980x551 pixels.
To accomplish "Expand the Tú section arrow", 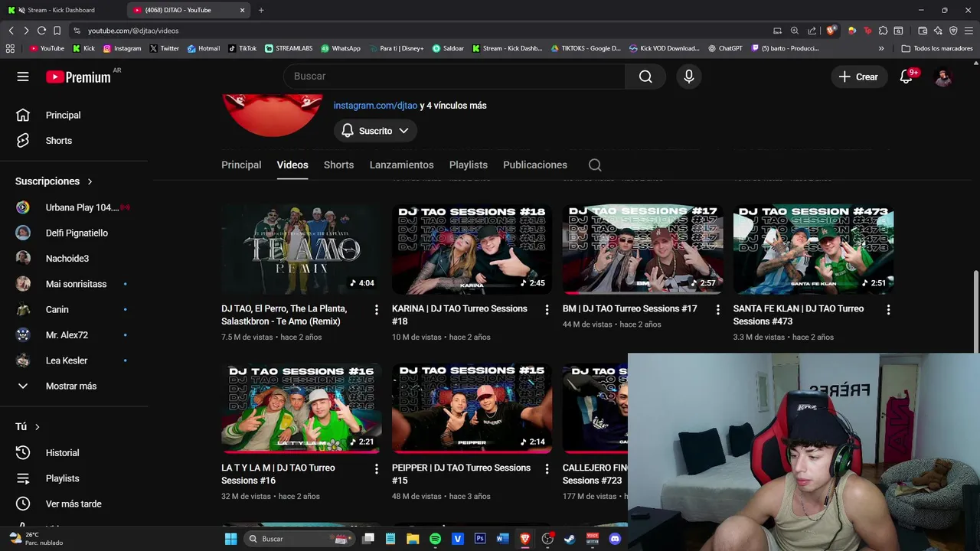I will tap(37, 427).
